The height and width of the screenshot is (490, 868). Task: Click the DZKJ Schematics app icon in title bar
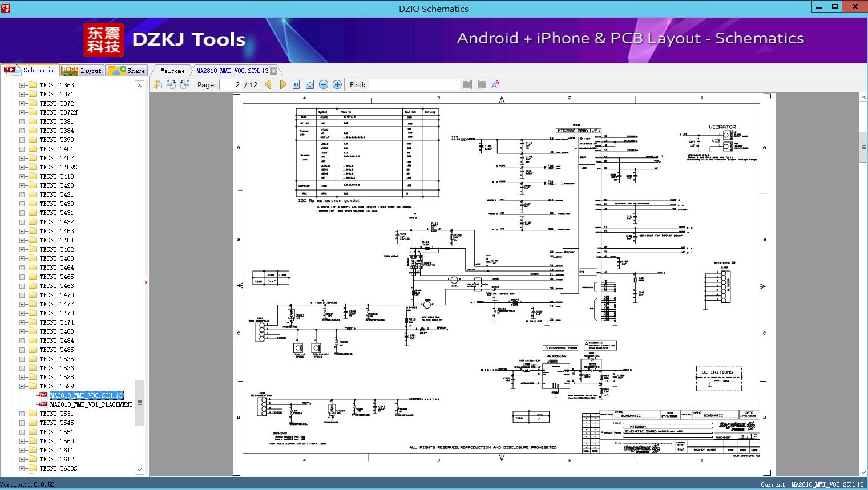tap(6, 8)
